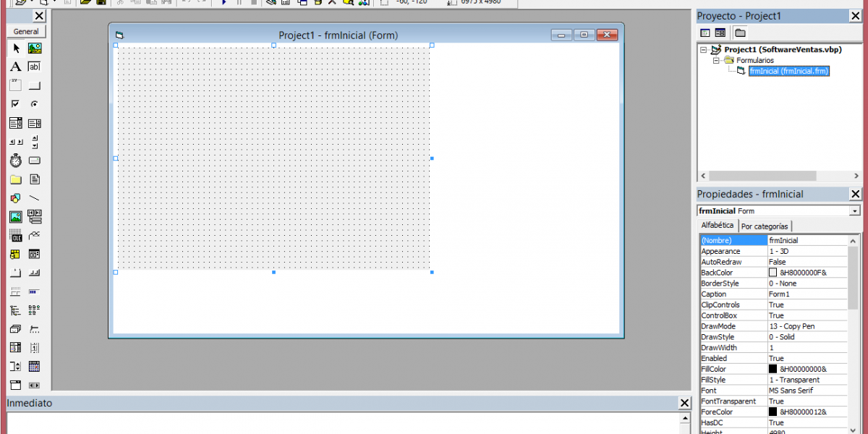868x434 pixels.
Task: Collapse the Project1 tree node
Action: click(x=703, y=50)
